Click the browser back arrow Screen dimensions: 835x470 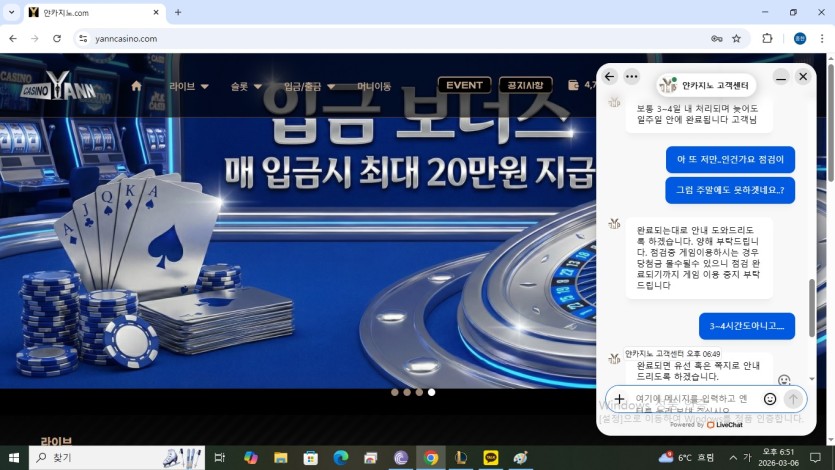click(13, 38)
